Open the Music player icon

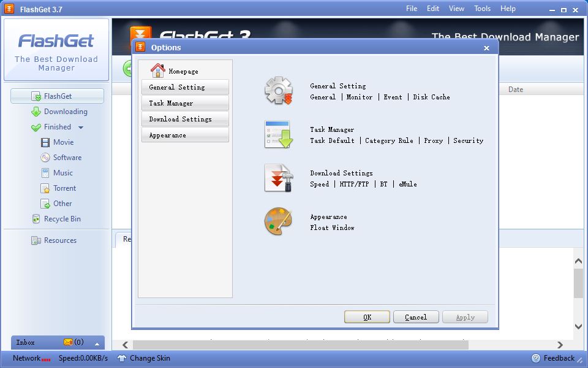pyautogui.click(x=45, y=173)
